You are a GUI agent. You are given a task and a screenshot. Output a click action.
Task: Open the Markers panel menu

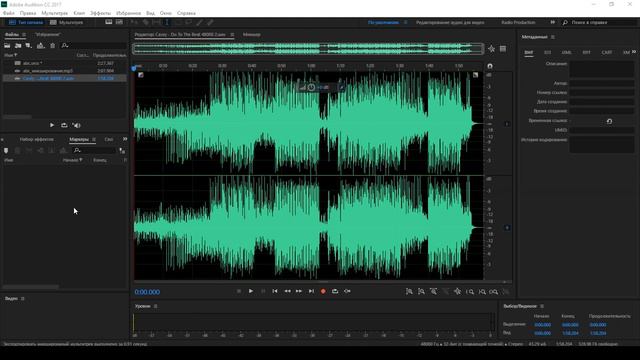point(94,139)
